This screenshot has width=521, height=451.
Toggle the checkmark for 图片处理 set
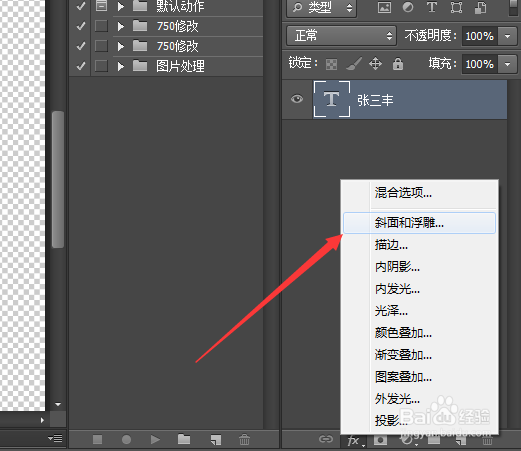(81, 66)
